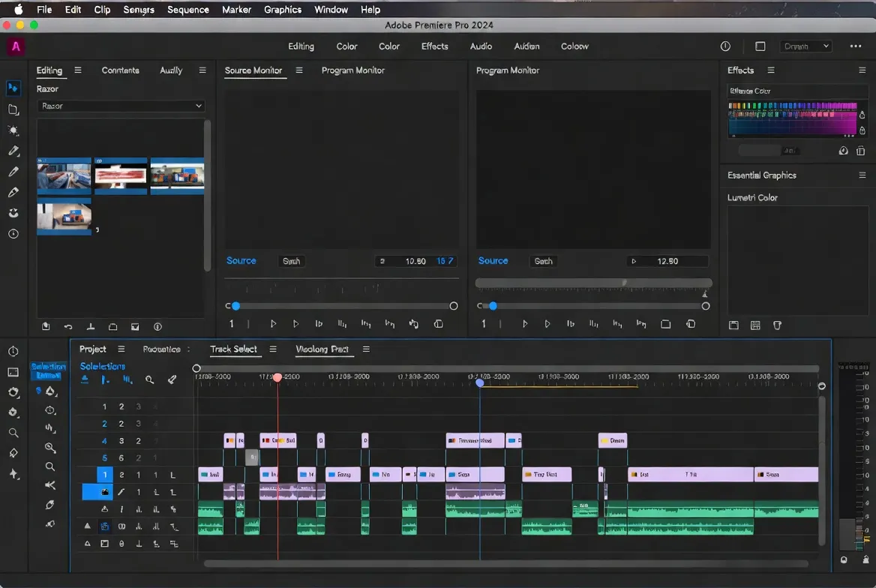Click the loop playback icon in Source Monitor

click(x=413, y=323)
